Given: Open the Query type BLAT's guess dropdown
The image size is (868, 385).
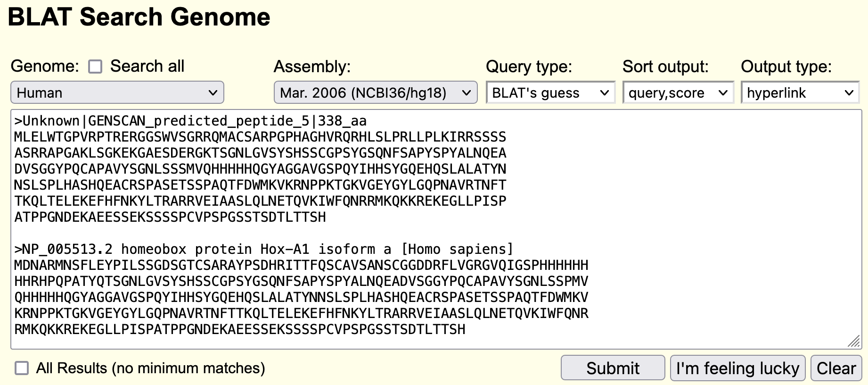Looking at the screenshot, I should click(x=550, y=92).
